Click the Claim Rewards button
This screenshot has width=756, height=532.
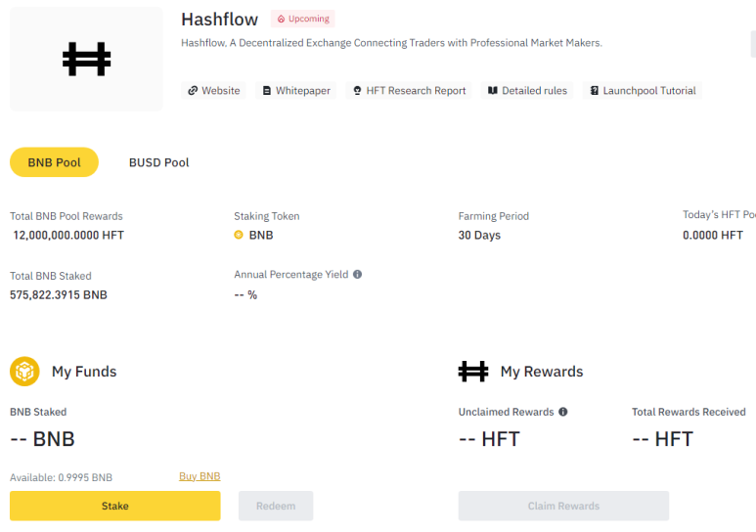click(x=563, y=506)
